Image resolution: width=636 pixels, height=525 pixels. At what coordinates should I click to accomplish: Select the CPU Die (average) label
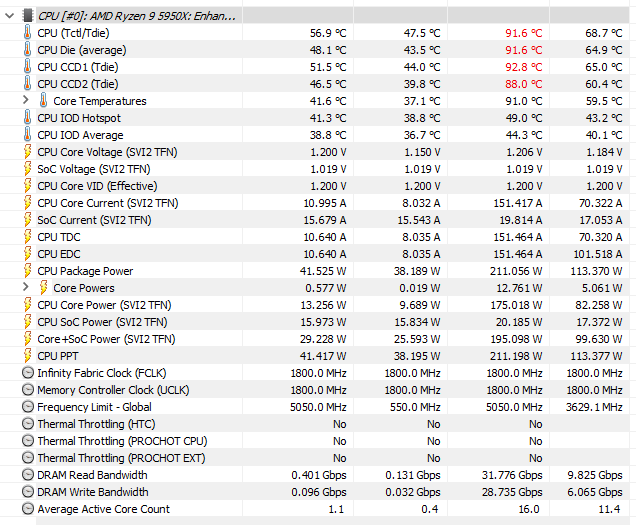click(x=82, y=50)
